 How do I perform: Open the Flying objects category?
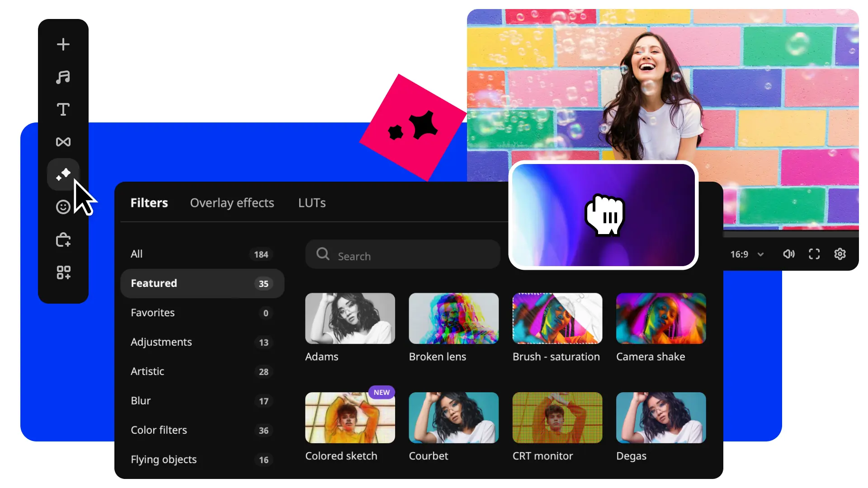[202, 460]
